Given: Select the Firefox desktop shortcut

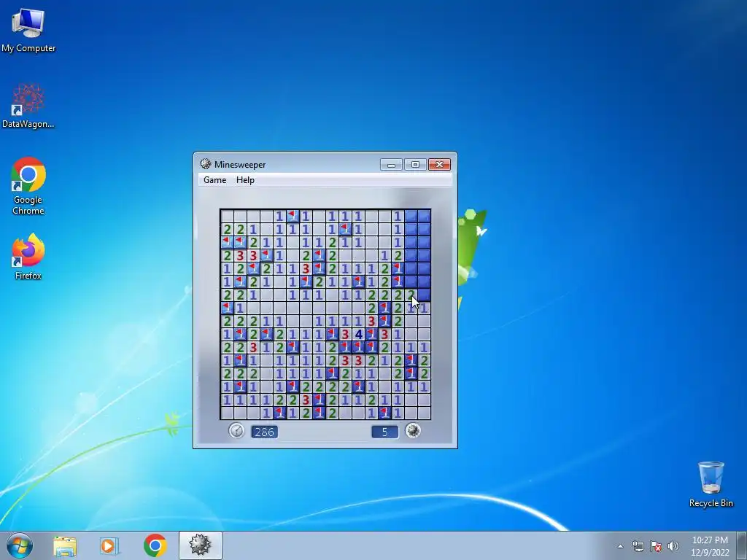Looking at the screenshot, I should point(28,256).
